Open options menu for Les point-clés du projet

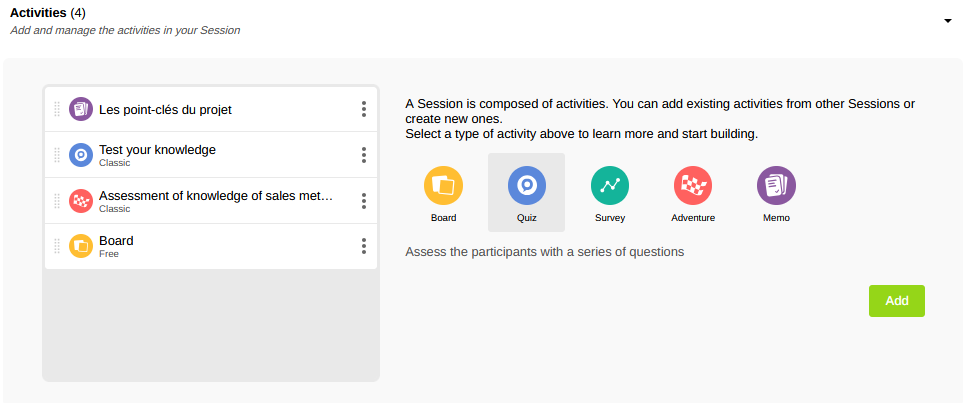coord(364,109)
